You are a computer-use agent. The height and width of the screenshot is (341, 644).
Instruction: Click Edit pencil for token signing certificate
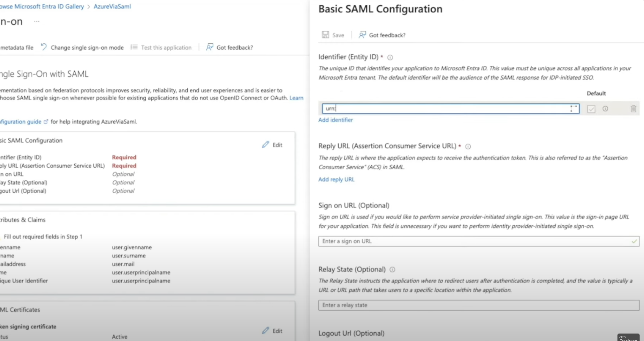[266, 330]
